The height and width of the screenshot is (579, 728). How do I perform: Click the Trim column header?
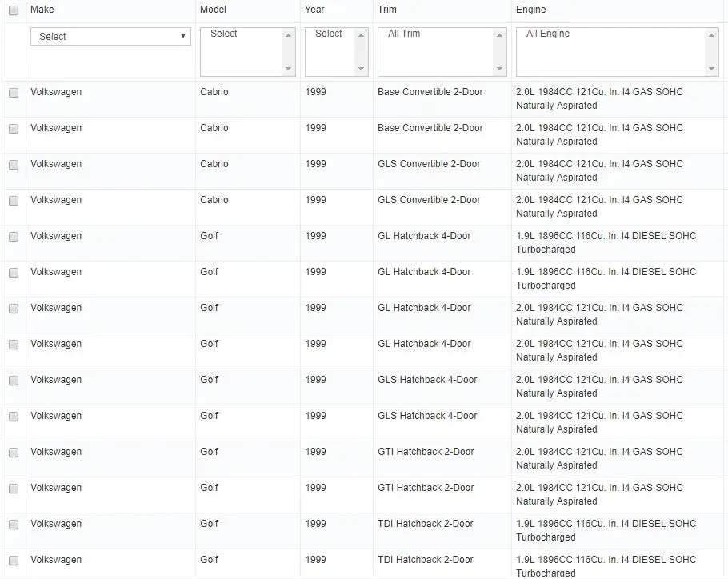point(387,10)
